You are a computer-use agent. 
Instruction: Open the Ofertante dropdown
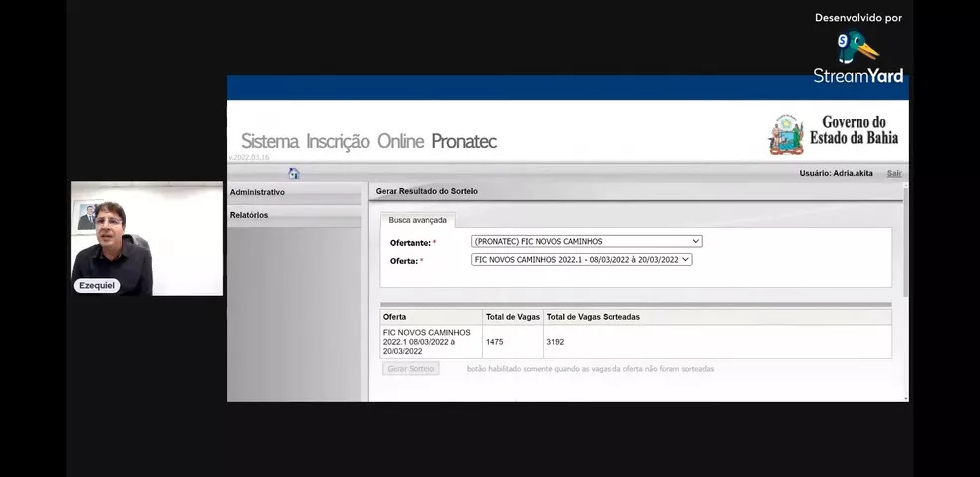click(587, 241)
